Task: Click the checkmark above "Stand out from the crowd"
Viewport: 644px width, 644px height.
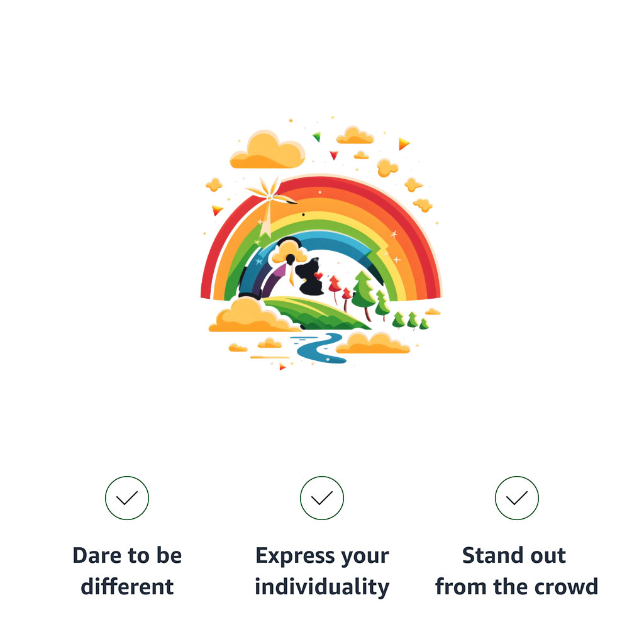Action: [x=517, y=498]
